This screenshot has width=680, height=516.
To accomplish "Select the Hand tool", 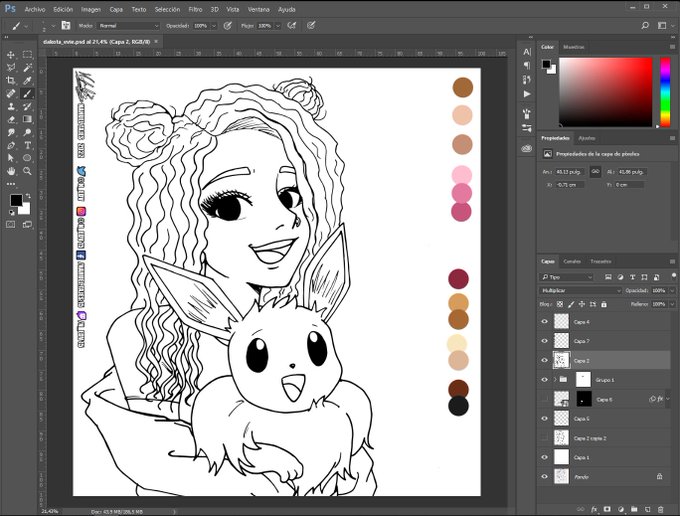I will [11, 171].
